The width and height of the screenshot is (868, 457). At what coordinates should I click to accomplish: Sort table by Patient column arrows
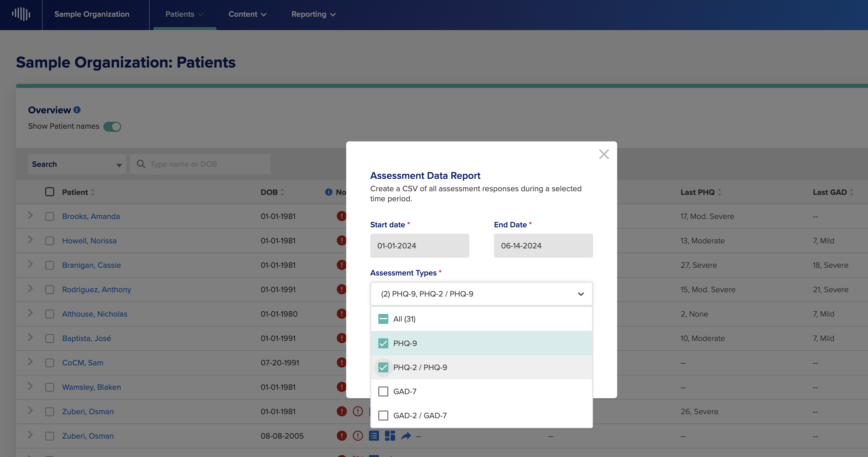[93, 192]
